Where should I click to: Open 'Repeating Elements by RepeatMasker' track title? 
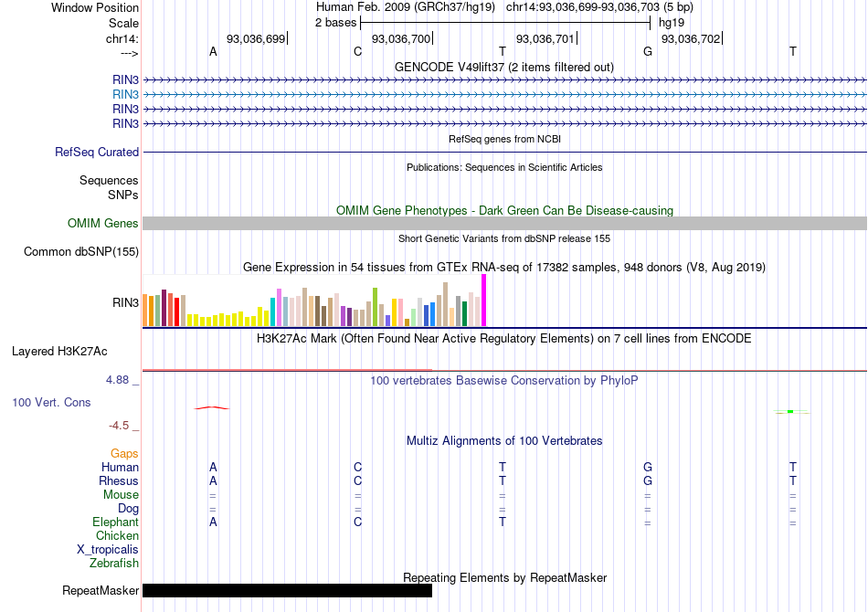[x=504, y=577]
